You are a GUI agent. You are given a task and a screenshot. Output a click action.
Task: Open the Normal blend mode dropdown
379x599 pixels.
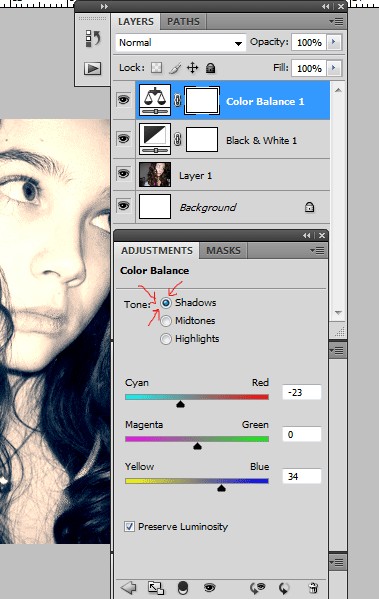click(x=180, y=42)
